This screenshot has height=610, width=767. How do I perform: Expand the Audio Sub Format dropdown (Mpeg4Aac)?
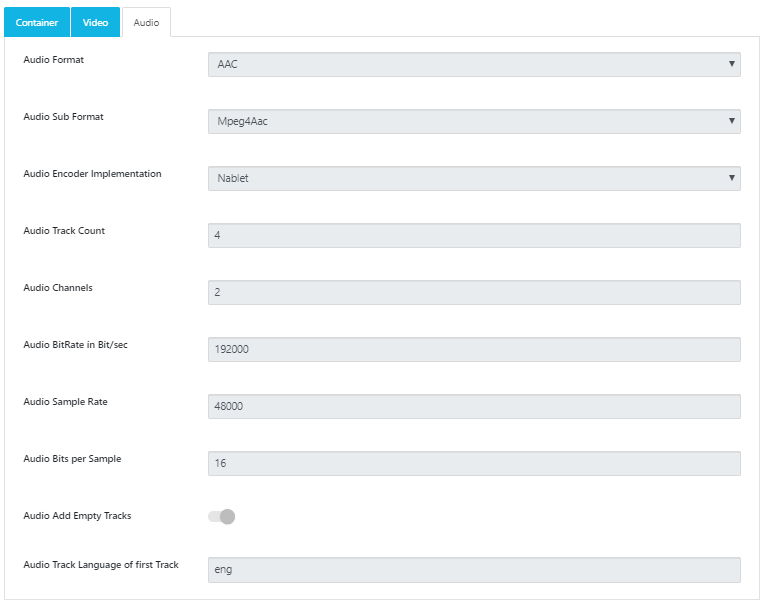[473, 122]
